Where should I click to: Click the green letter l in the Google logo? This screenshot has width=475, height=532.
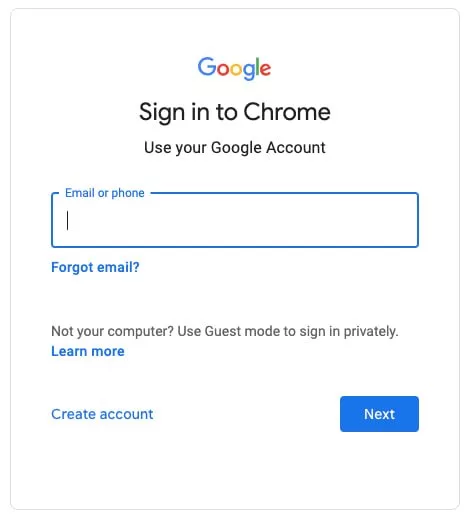[x=258, y=66]
